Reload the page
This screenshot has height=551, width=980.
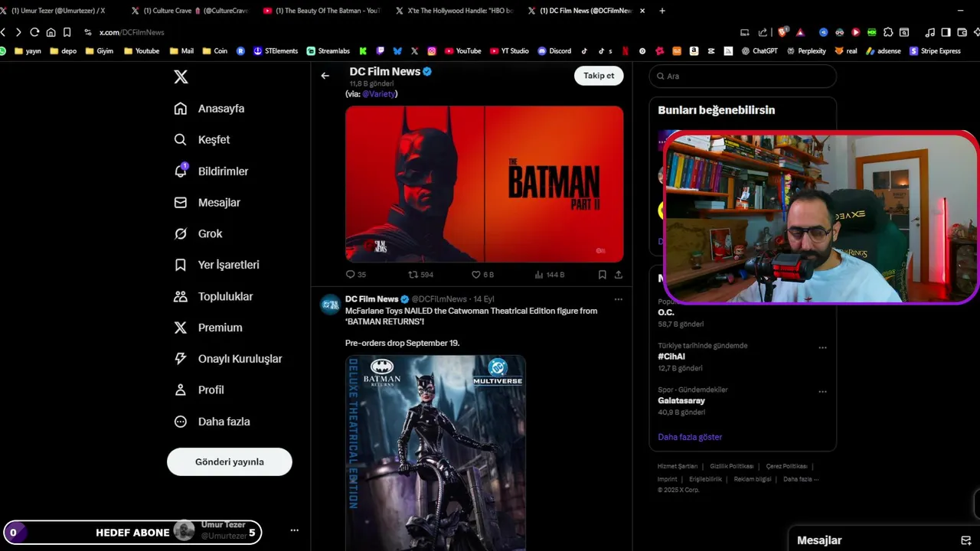point(34,32)
